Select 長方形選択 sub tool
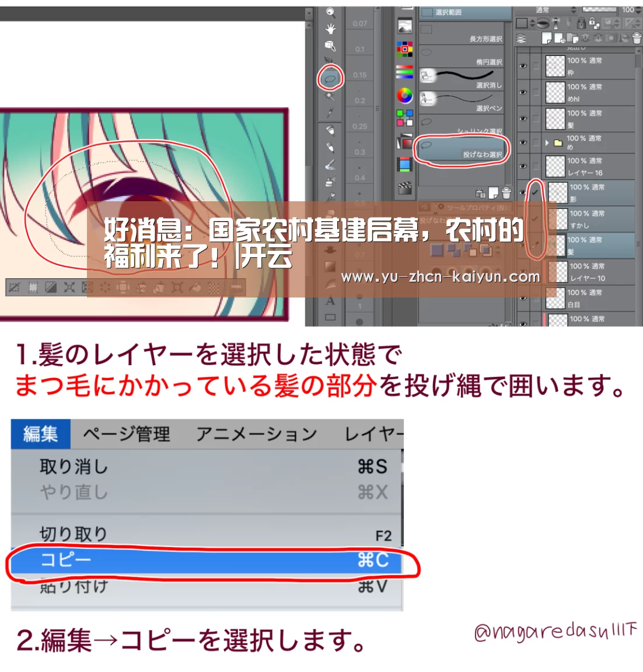The width and height of the screenshot is (643, 672). coord(462,33)
